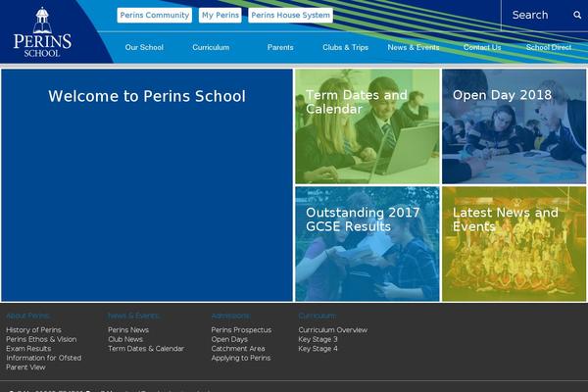
Task: Click the Parent View footer link
Action: (x=25, y=367)
